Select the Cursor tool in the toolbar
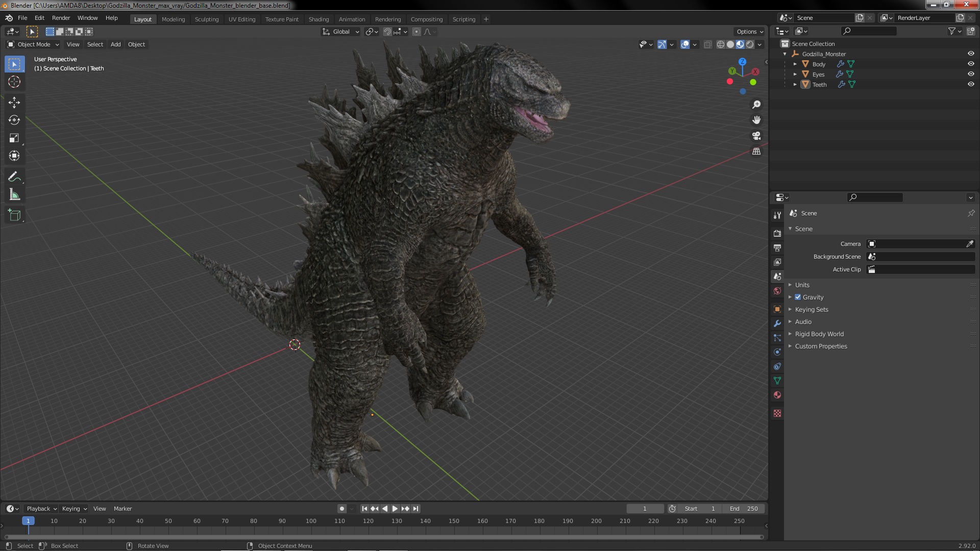Screen dimensions: 980x551 click(14, 82)
